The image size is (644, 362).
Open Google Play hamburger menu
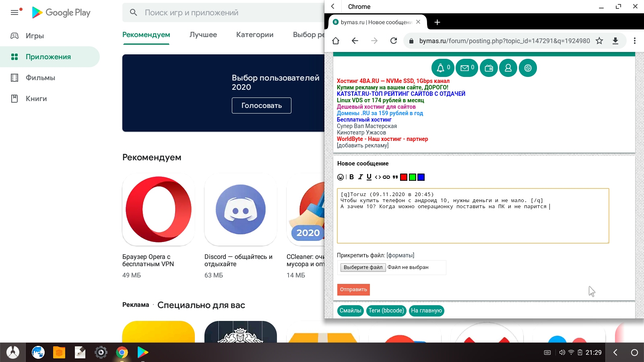click(14, 12)
